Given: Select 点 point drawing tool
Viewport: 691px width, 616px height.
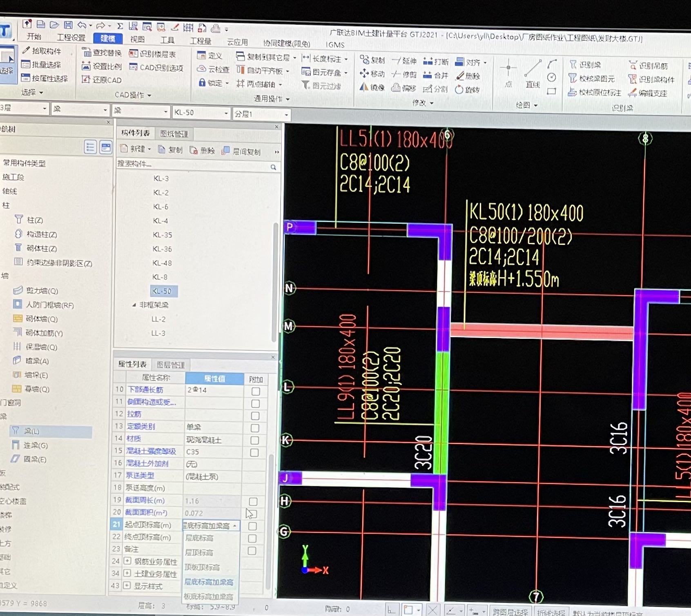Looking at the screenshot, I should (x=508, y=74).
